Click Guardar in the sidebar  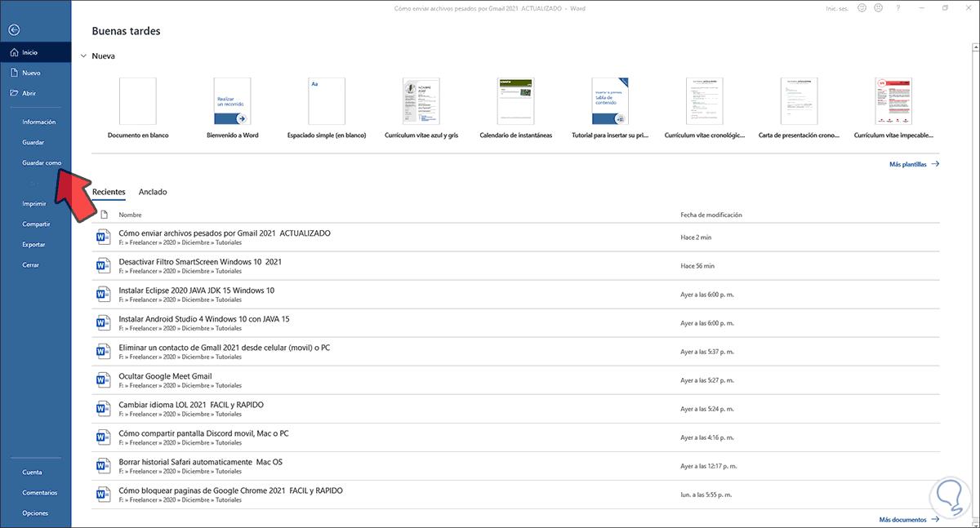click(x=33, y=142)
